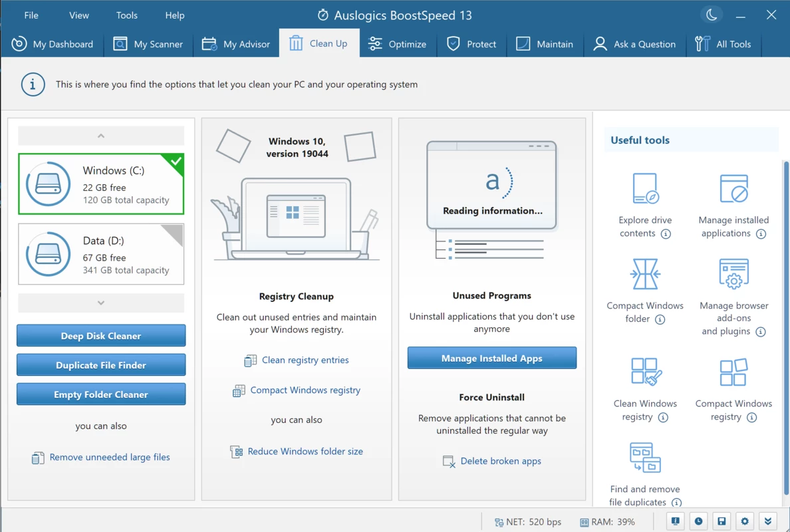Viewport: 790px width, 532px height.
Task: Click the save icon in status bar
Action: (722, 521)
